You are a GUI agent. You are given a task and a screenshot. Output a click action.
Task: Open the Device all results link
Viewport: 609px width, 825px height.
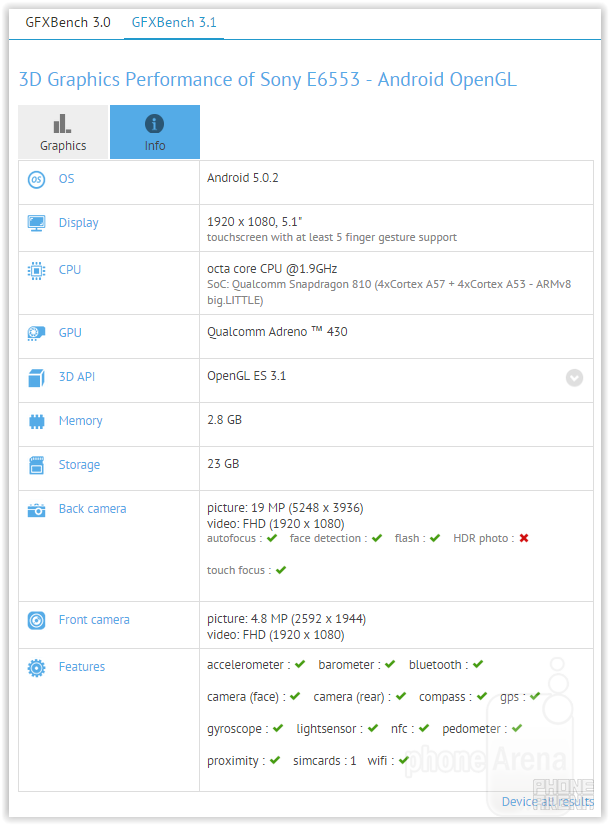547,801
